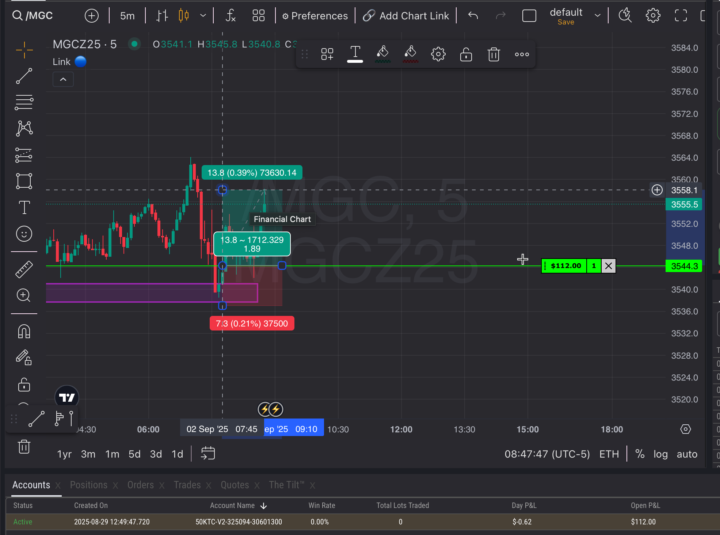Activate the zoom in tool

pyautogui.click(x=24, y=295)
